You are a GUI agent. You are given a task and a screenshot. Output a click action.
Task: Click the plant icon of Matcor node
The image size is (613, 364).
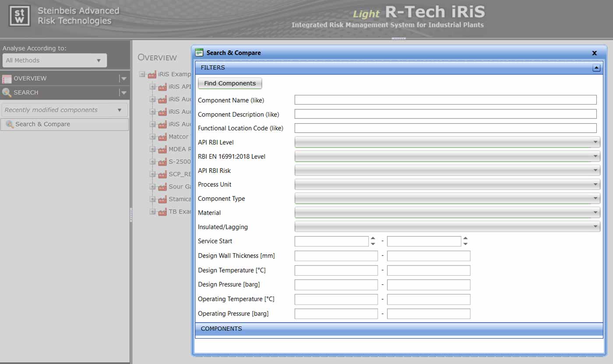(x=162, y=136)
